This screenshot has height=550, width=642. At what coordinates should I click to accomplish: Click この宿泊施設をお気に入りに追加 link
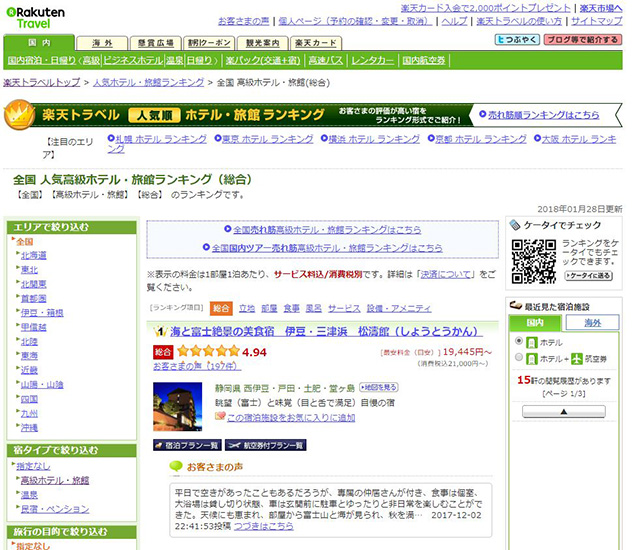coord(290,418)
